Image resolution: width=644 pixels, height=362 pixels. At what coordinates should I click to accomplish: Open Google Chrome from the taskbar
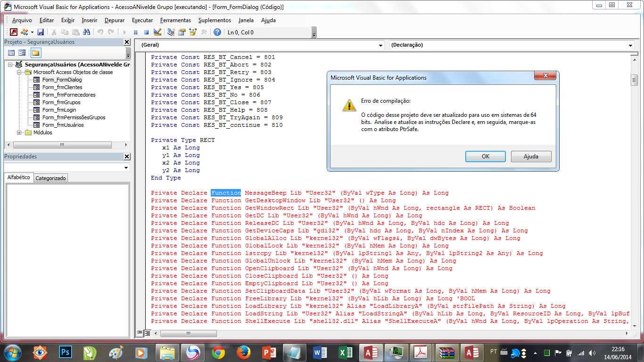[x=218, y=352]
